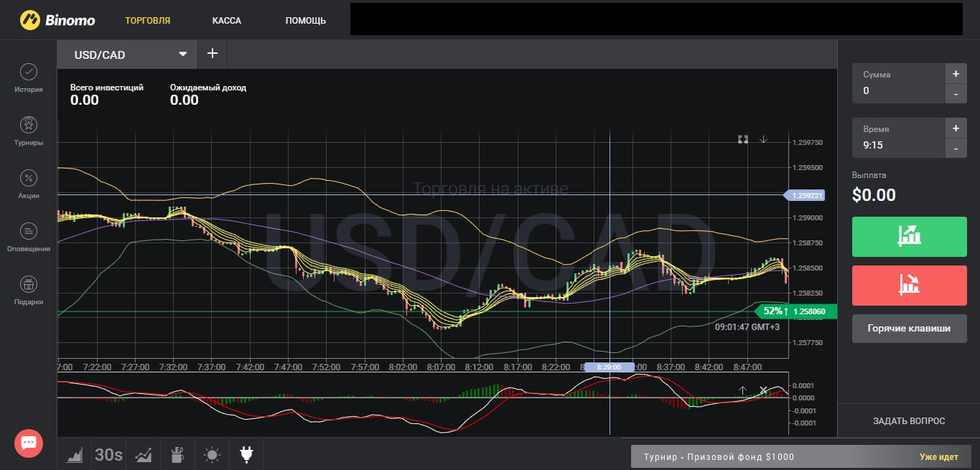Toggle fullscreen mode for the chart
980x470 pixels.
743,139
